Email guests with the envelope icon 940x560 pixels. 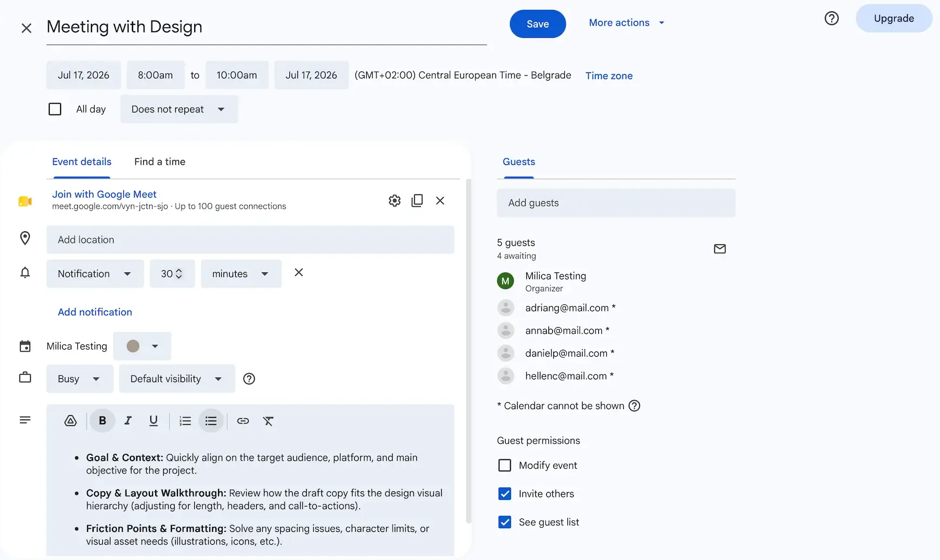coord(720,249)
